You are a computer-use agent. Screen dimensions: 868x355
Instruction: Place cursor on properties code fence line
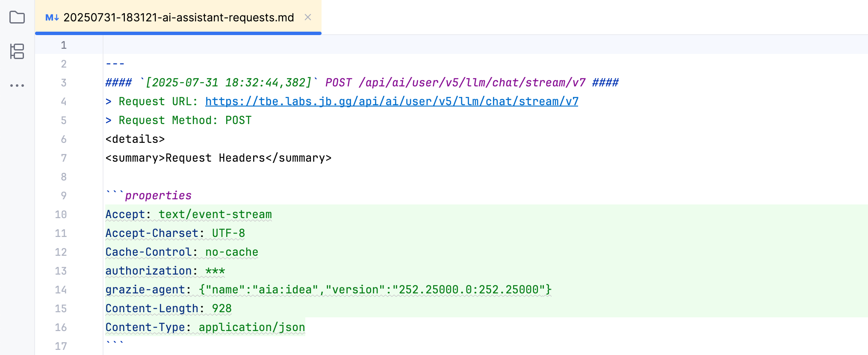158,195
